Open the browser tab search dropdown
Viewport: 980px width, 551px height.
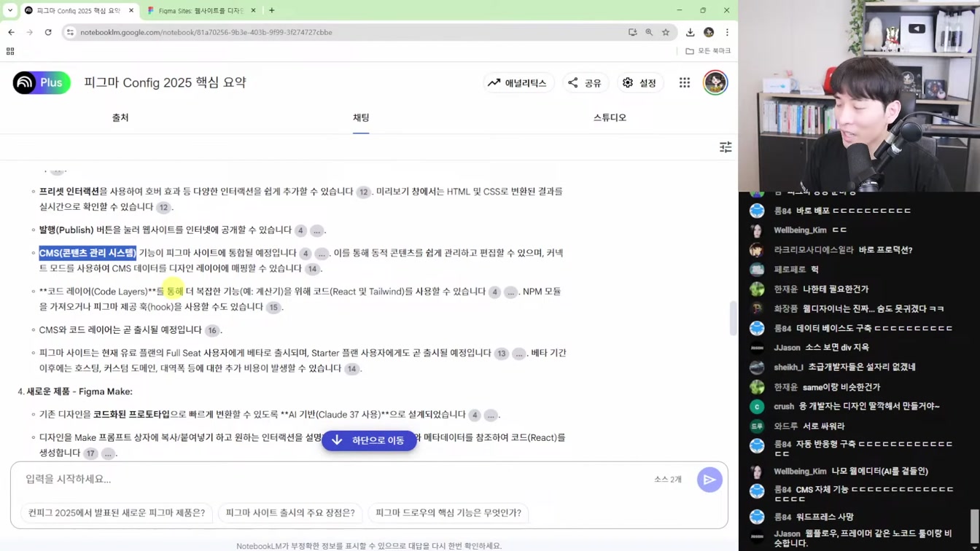click(10, 10)
